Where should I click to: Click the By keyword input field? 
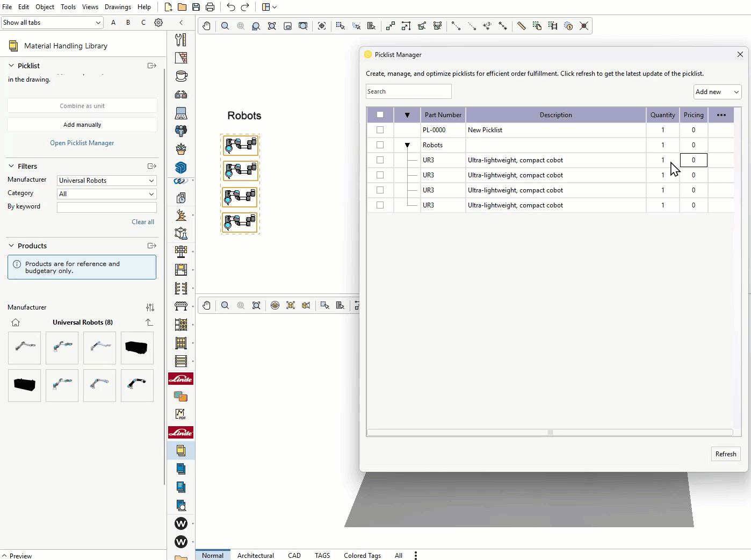[107, 207]
